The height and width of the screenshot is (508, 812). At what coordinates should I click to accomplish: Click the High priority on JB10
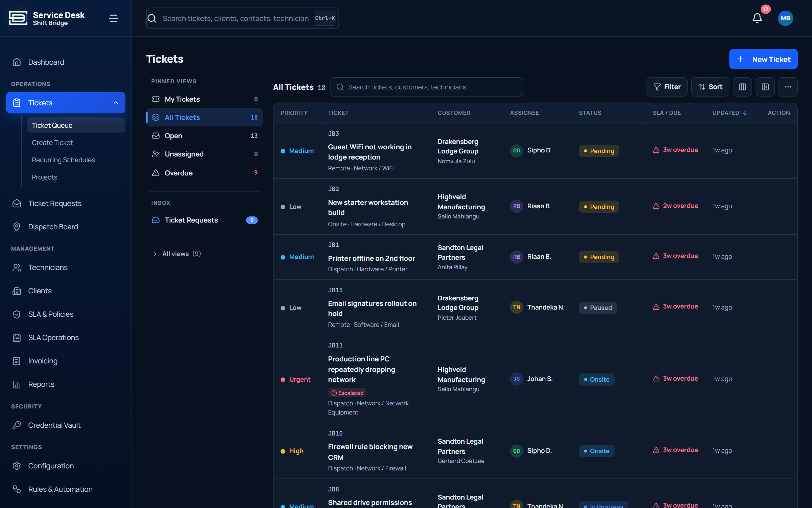[292, 451]
